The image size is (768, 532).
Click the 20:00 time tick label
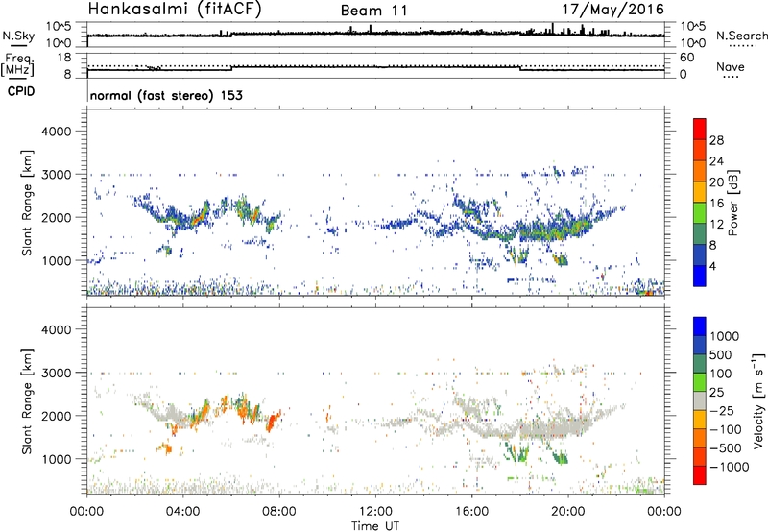tap(567, 512)
